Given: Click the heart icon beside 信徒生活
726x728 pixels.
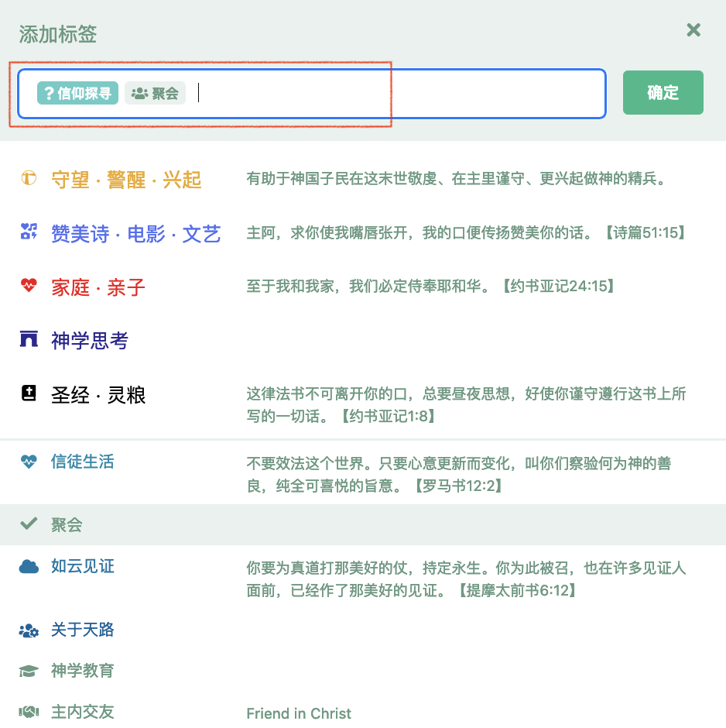Looking at the screenshot, I should click(x=29, y=459).
